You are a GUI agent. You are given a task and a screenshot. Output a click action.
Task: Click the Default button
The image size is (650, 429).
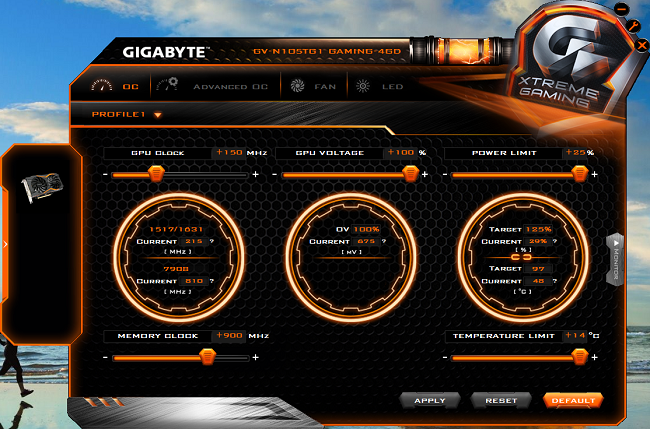coord(573,401)
